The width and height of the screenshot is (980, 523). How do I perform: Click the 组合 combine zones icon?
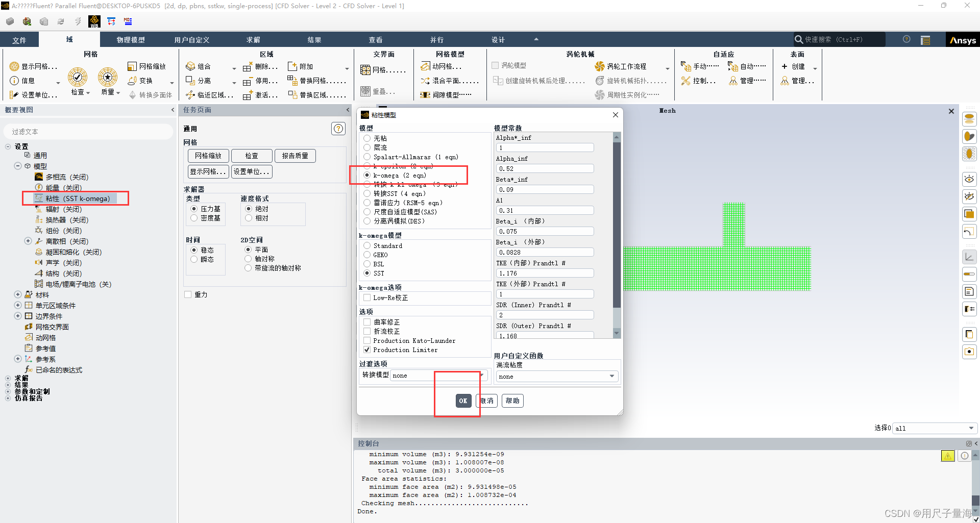click(190, 66)
